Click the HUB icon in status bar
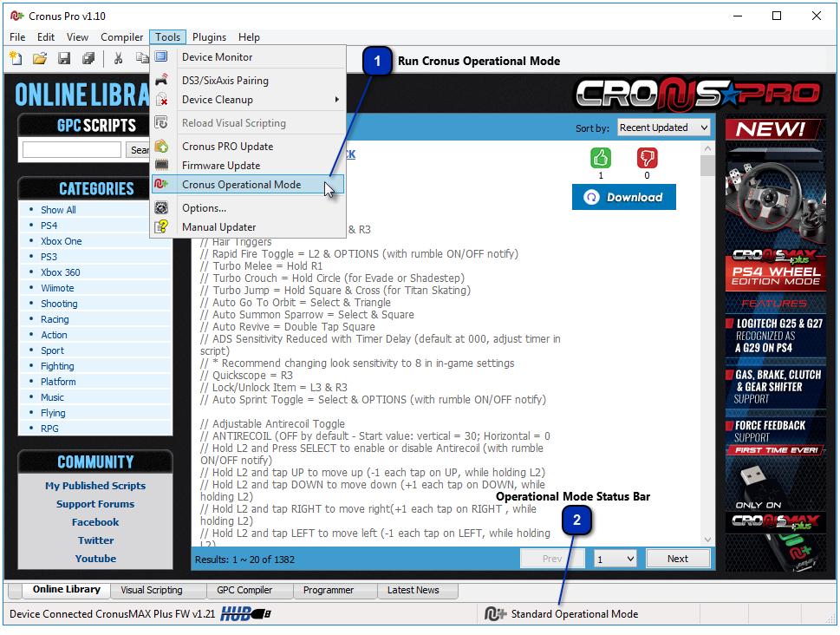 (246, 613)
